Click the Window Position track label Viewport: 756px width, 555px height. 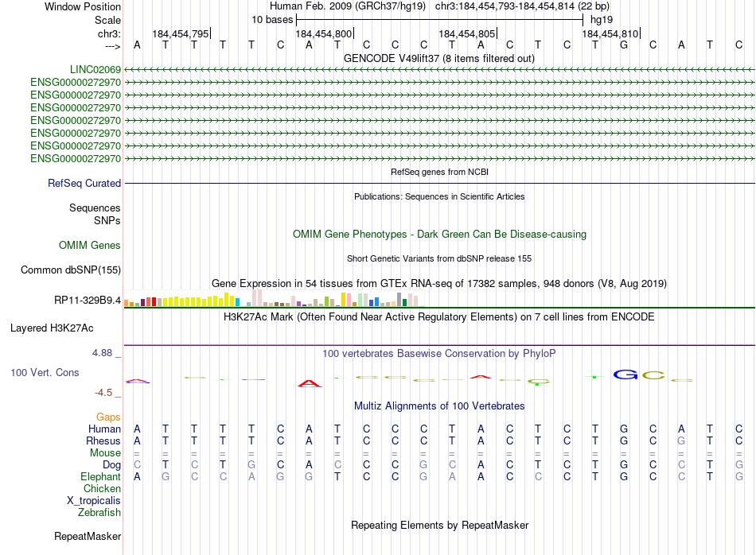click(83, 6)
